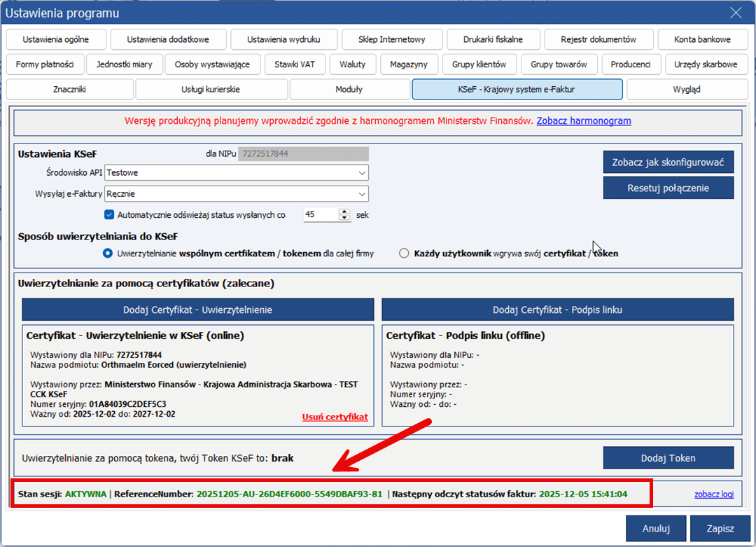Click the refresh interval seconds field
This screenshot has width=756, height=547.
coord(320,215)
